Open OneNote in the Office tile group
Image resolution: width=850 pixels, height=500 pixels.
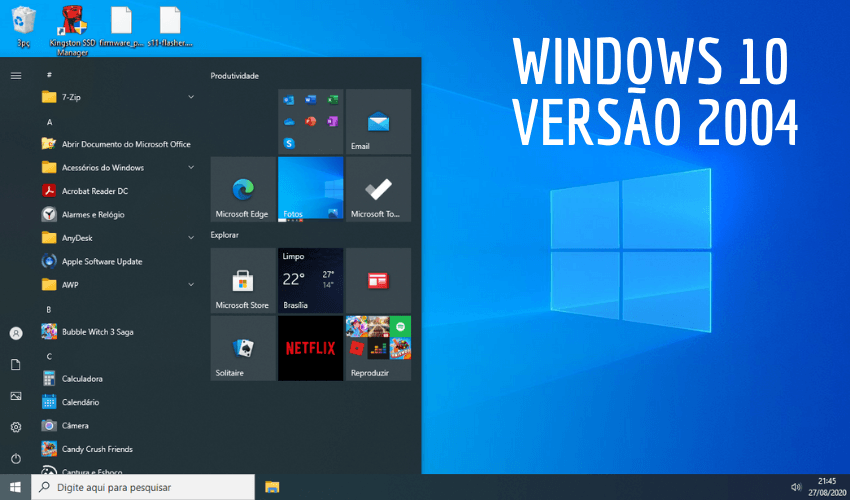[x=332, y=121]
